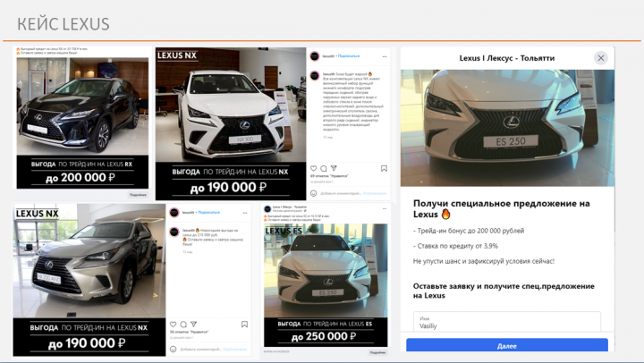The width and height of the screenshot is (644, 363).
Task: Open emoji picker on silver NX post comment
Action: (174, 349)
